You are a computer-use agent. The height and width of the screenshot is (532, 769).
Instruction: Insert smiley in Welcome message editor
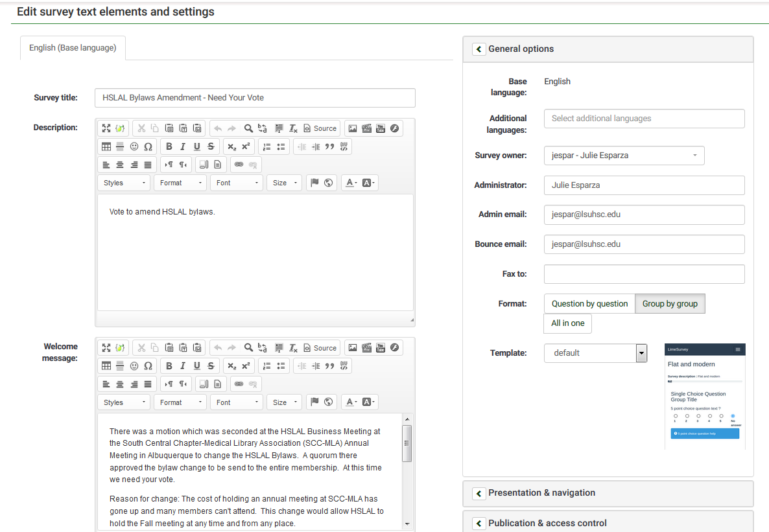(134, 366)
